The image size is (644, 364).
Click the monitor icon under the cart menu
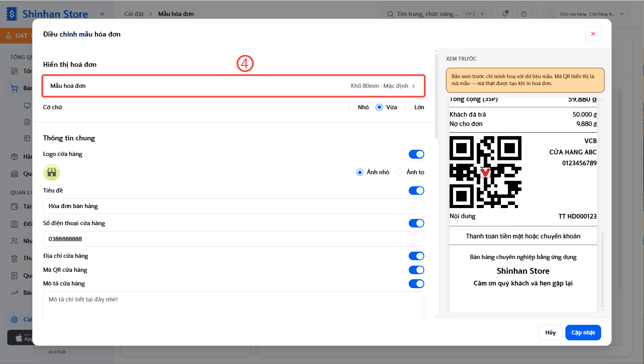[27, 106]
